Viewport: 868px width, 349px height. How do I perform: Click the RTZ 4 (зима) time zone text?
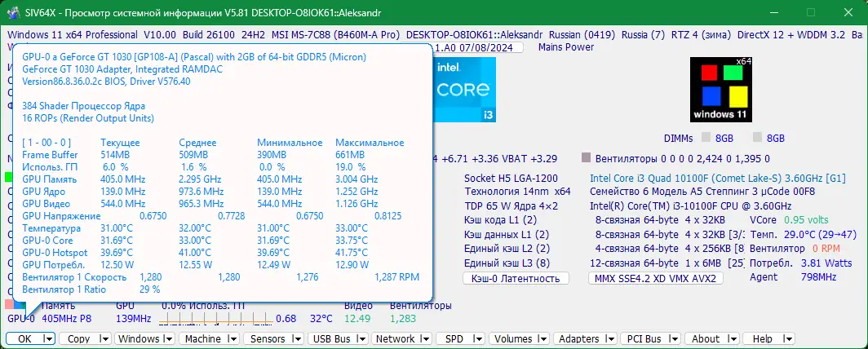701,35
